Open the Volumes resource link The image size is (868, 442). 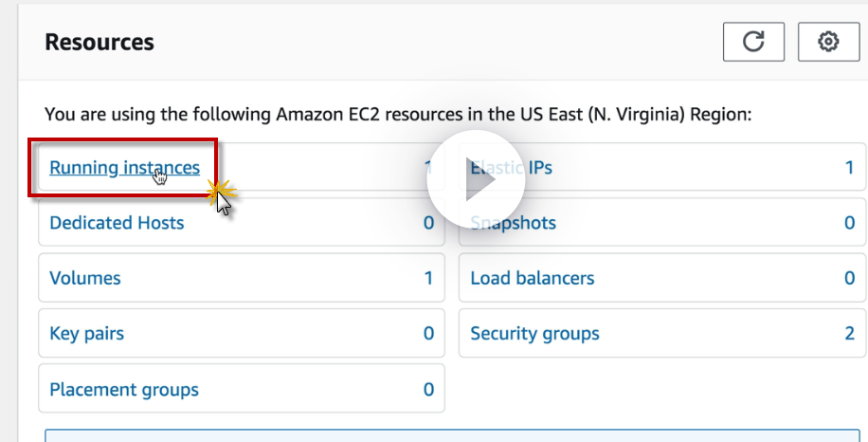click(85, 278)
